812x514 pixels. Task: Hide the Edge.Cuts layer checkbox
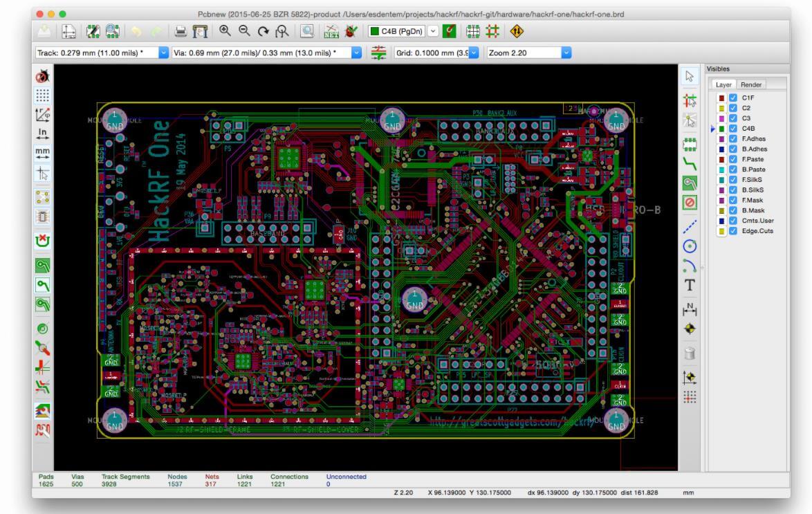(733, 231)
